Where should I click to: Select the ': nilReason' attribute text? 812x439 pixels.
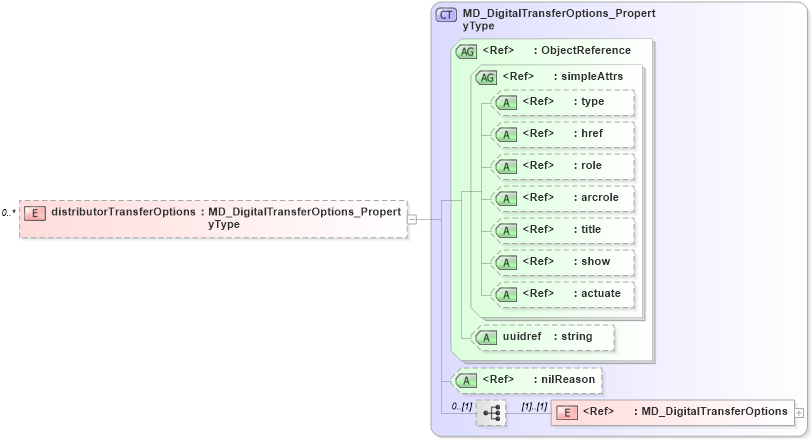(x=564, y=379)
